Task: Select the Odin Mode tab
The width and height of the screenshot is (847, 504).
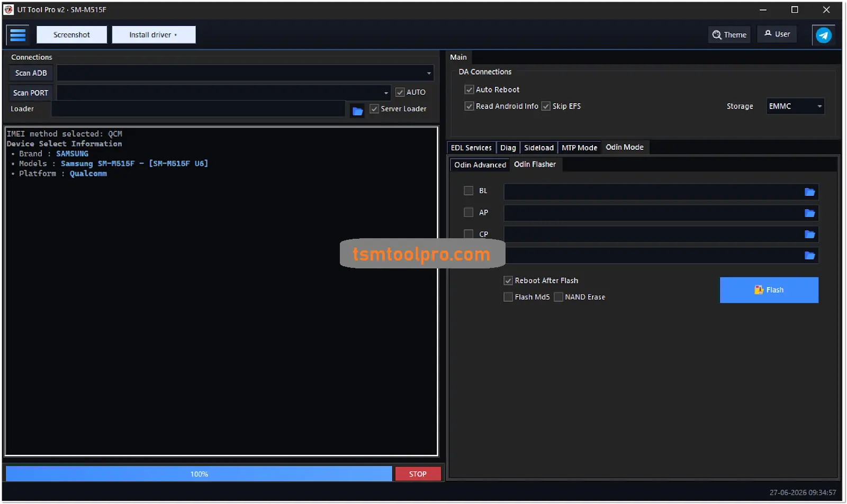Action: point(625,147)
